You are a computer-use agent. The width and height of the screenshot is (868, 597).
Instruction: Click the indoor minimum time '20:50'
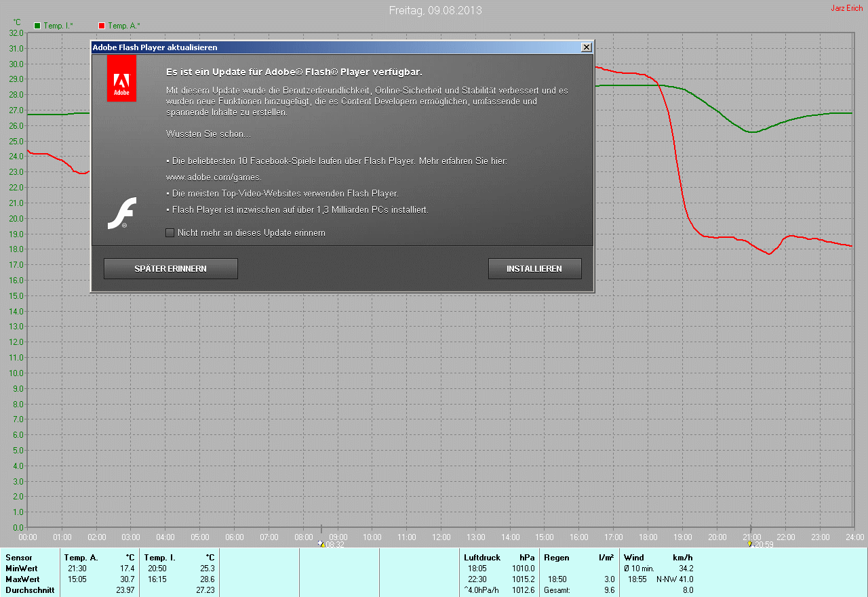pos(157,569)
